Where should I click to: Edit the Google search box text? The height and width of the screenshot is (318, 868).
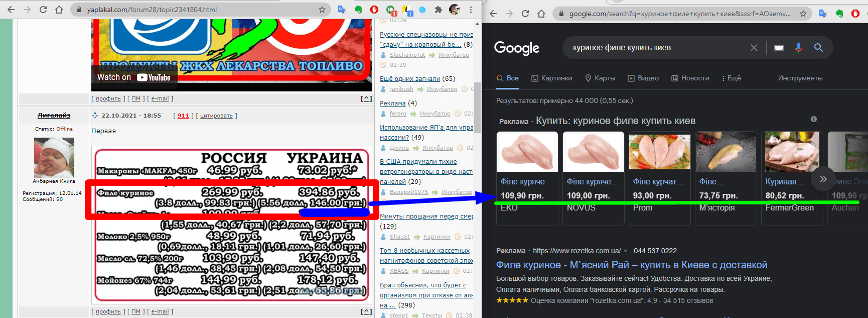click(x=657, y=48)
